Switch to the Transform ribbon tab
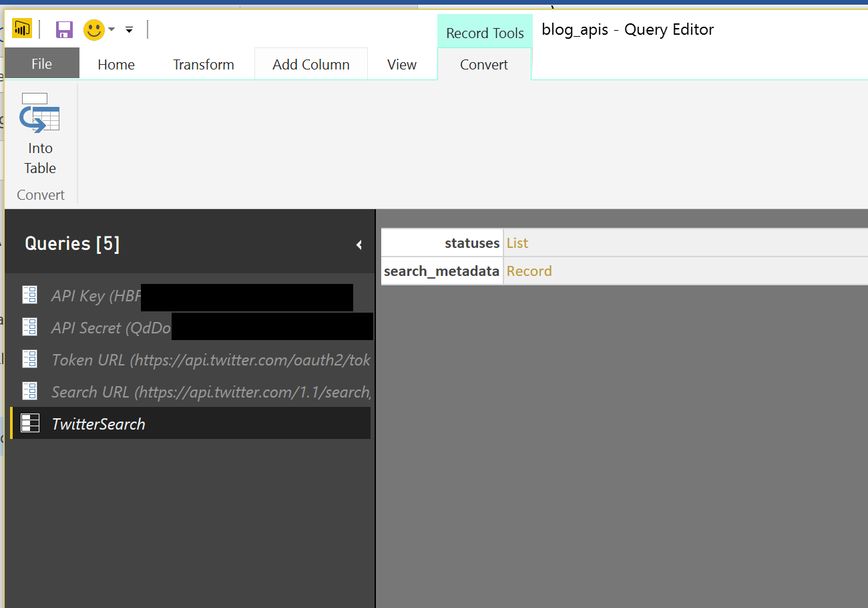Viewport: 868px width, 608px height. (x=204, y=65)
